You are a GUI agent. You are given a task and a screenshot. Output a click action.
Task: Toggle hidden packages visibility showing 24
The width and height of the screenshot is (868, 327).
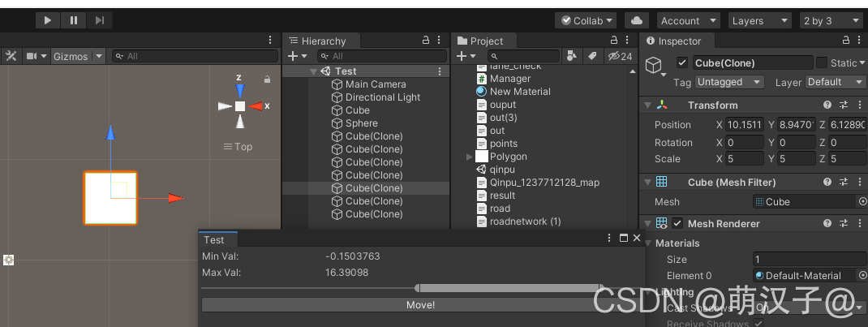click(x=620, y=56)
